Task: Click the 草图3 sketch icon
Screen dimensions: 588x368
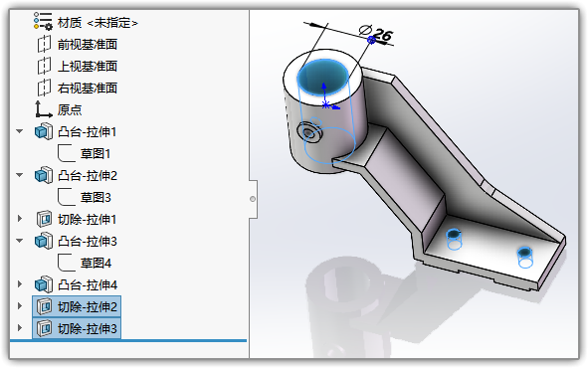Action: (67, 197)
